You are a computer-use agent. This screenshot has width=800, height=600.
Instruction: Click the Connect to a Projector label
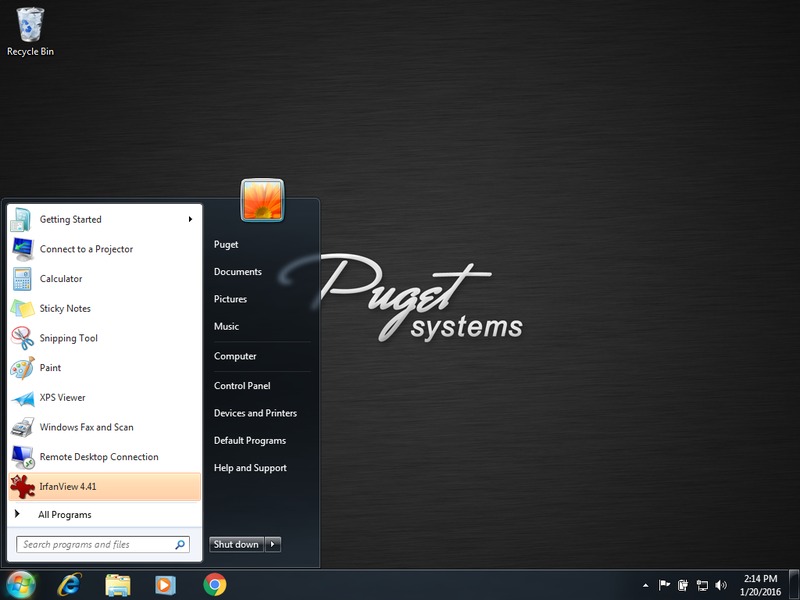[x=86, y=249]
